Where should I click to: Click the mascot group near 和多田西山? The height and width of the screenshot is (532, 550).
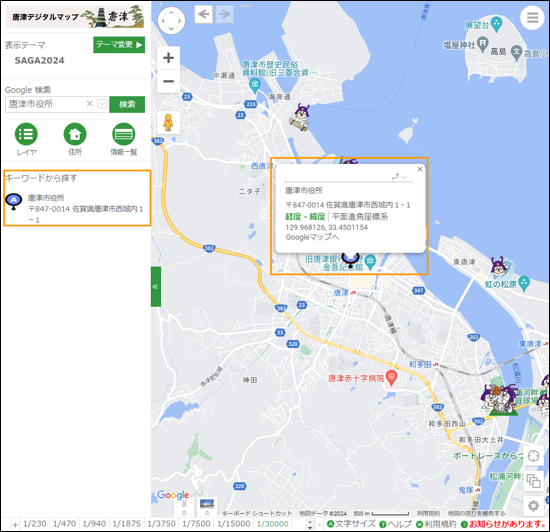[500, 400]
